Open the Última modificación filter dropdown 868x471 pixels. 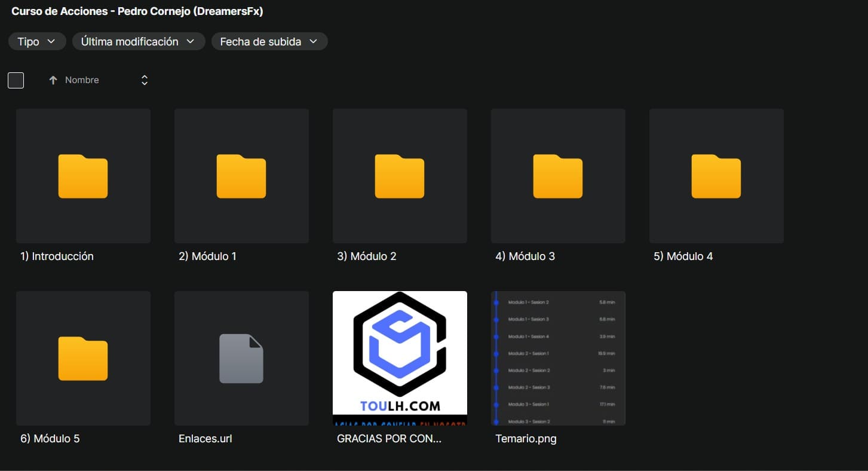click(x=138, y=41)
